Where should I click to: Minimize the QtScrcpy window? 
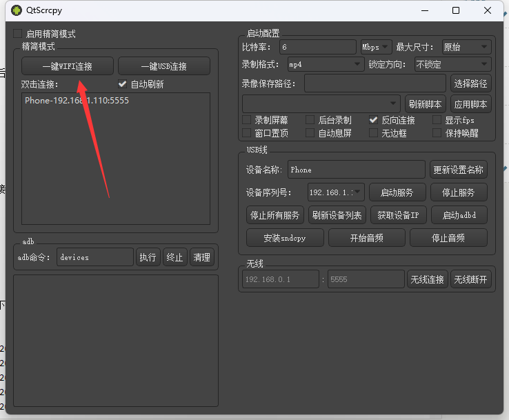(425, 10)
